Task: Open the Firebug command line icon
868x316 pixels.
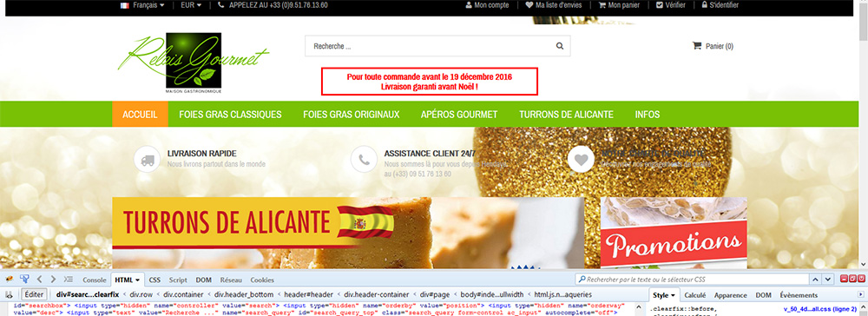Action: (x=69, y=280)
